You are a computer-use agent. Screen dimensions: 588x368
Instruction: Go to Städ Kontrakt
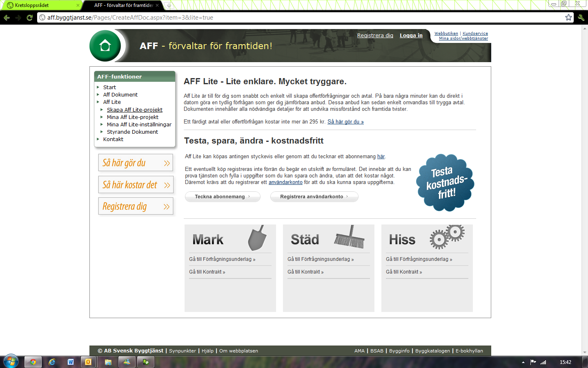tap(305, 272)
